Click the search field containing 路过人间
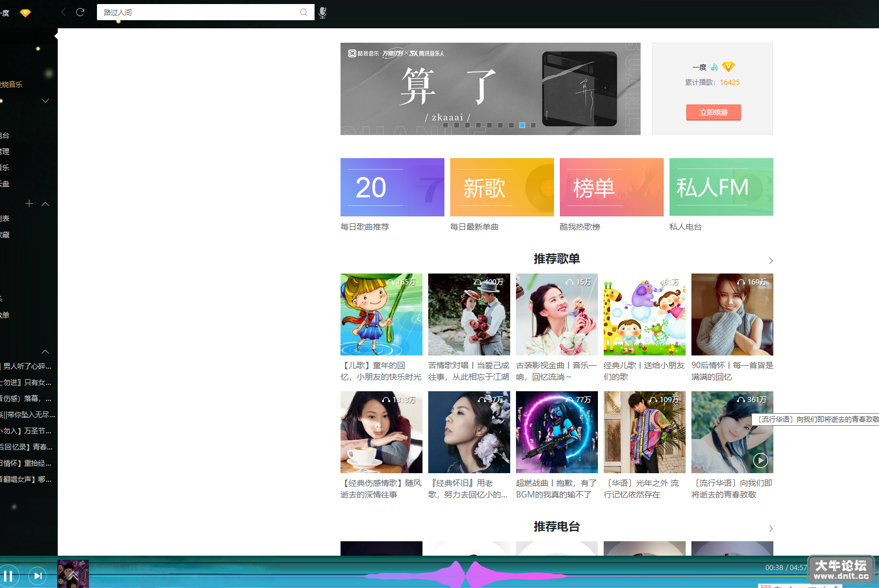879x588 pixels. (205, 12)
